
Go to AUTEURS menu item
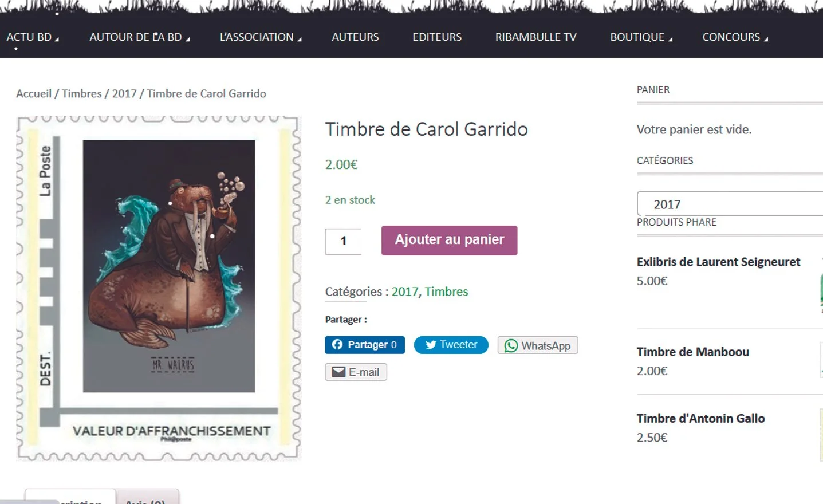point(355,37)
